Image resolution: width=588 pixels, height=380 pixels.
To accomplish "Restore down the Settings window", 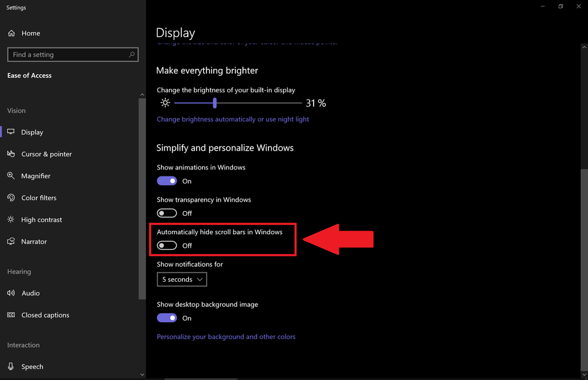I will click(560, 6).
